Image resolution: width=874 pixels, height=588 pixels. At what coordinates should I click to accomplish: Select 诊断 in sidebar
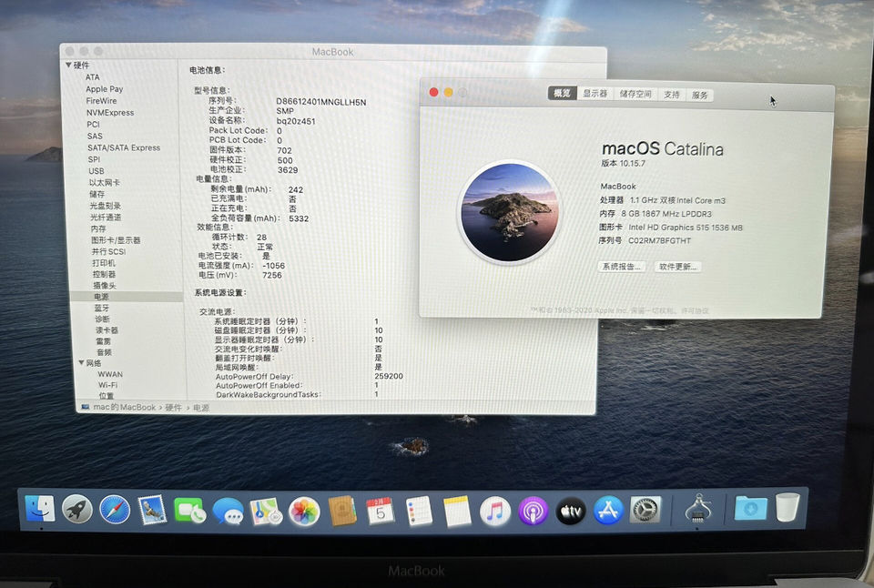point(103,319)
